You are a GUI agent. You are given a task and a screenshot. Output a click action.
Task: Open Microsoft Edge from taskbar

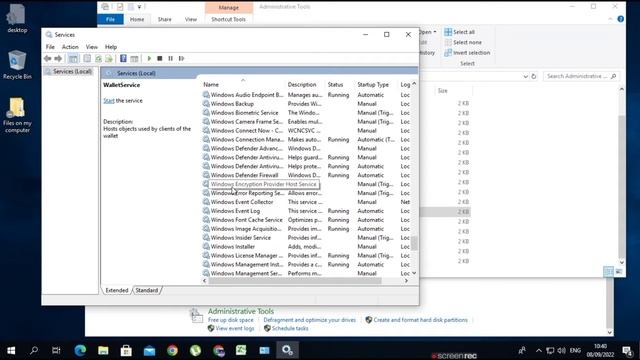80,350
